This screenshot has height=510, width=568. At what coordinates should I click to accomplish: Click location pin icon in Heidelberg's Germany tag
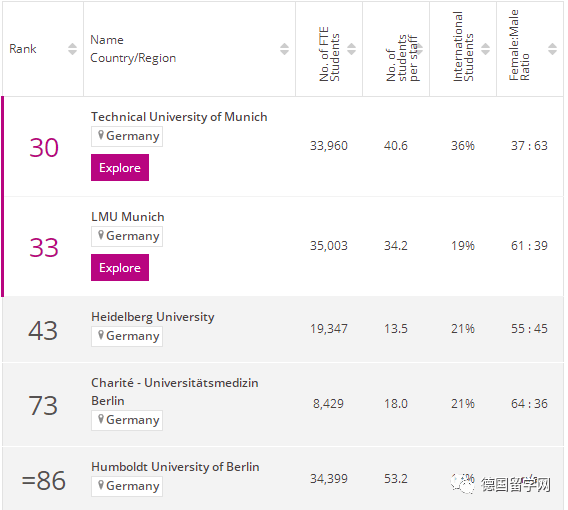tap(101, 335)
